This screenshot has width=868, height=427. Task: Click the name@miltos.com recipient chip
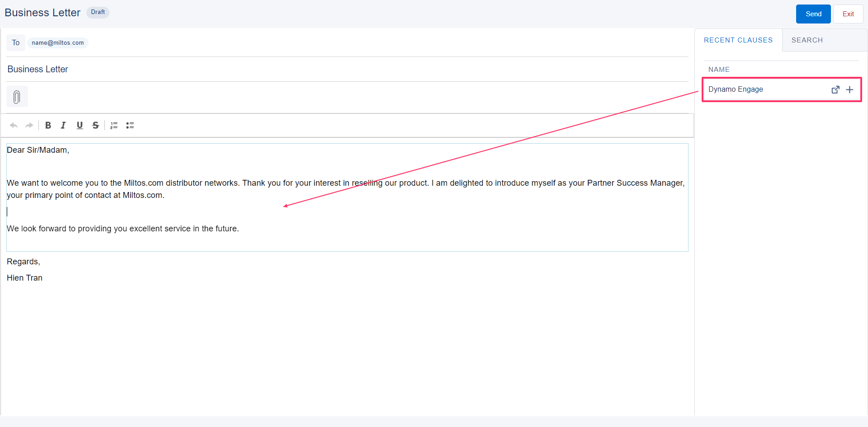click(58, 43)
